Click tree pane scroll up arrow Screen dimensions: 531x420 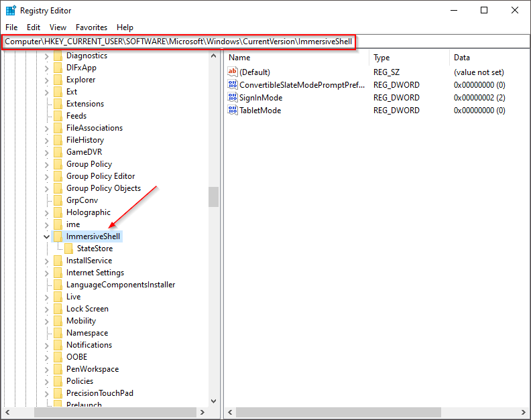point(213,56)
